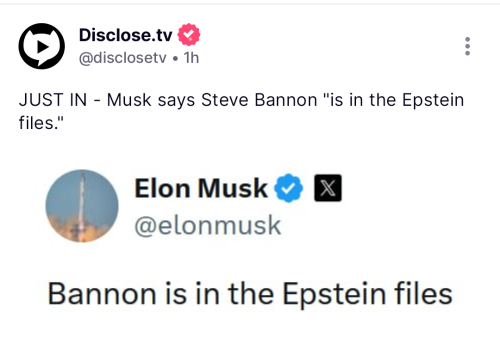The height and width of the screenshot is (362, 500).
Task: Click the @disclosetv handle
Action: (x=122, y=58)
